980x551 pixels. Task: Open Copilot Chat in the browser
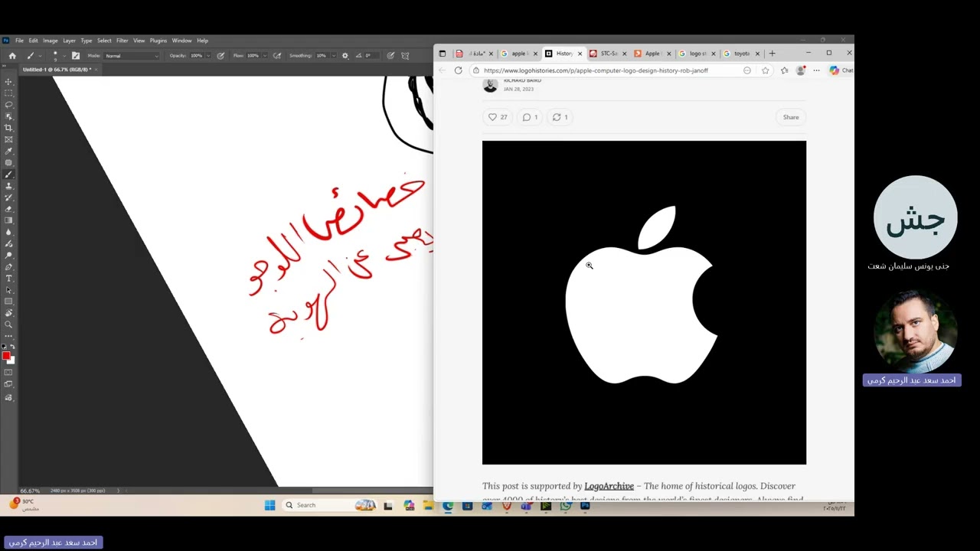[x=841, y=70]
